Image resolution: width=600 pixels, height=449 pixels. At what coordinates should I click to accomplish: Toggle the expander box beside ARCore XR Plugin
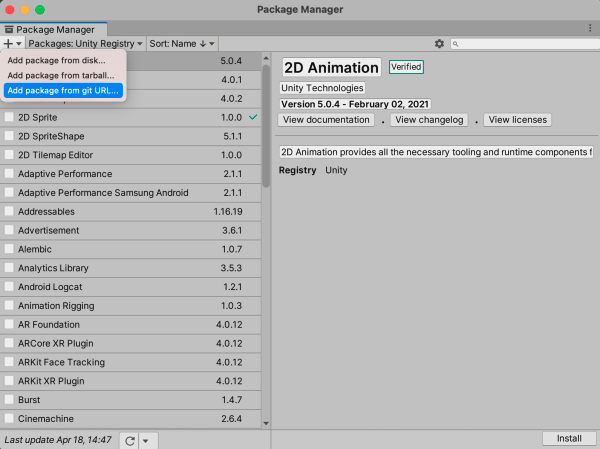9,343
